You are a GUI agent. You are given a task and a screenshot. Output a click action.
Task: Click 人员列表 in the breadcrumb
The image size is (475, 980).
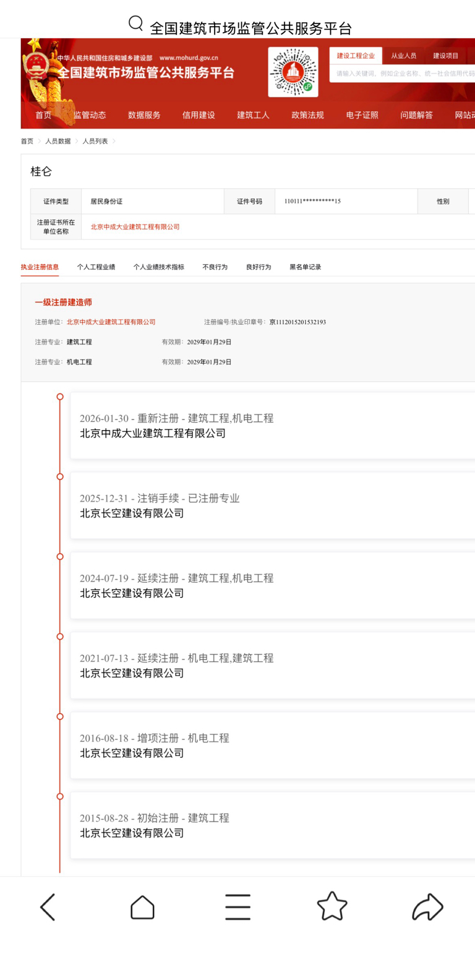(x=95, y=141)
